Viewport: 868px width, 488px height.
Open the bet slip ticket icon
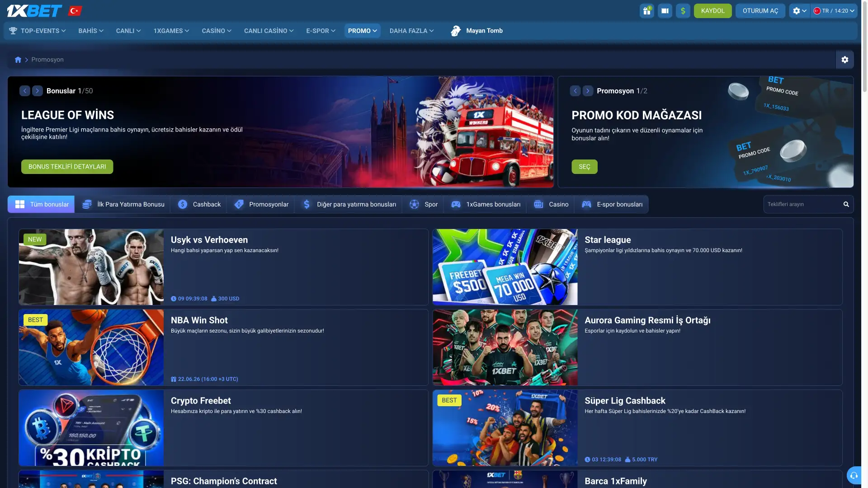pos(665,11)
